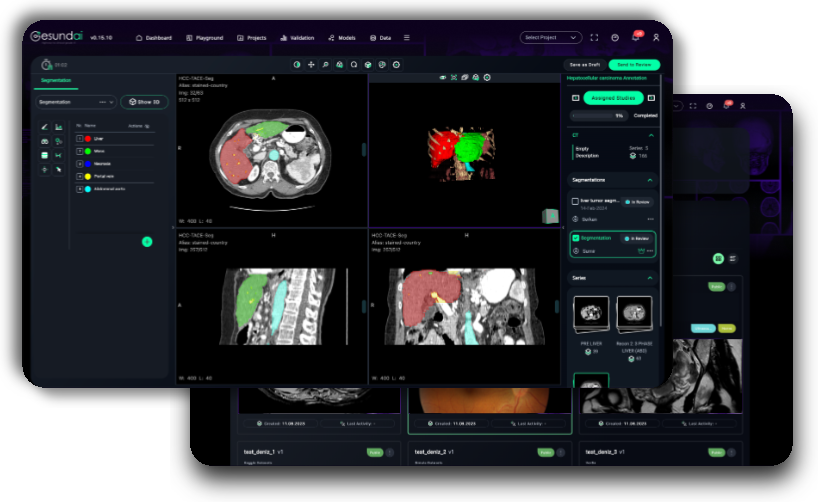Viewport: 819px width, 502px height.
Task: Click the contrast window-level tool icon
Action: tap(297, 65)
